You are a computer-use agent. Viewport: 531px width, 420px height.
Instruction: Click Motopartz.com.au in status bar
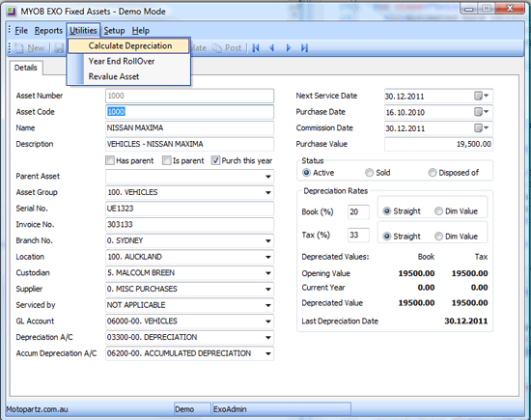tap(37, 409)
